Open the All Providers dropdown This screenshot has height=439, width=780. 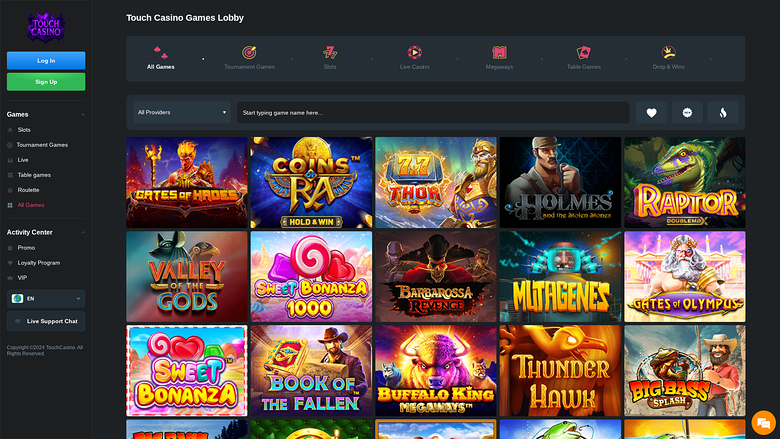[x=182, y=112]
